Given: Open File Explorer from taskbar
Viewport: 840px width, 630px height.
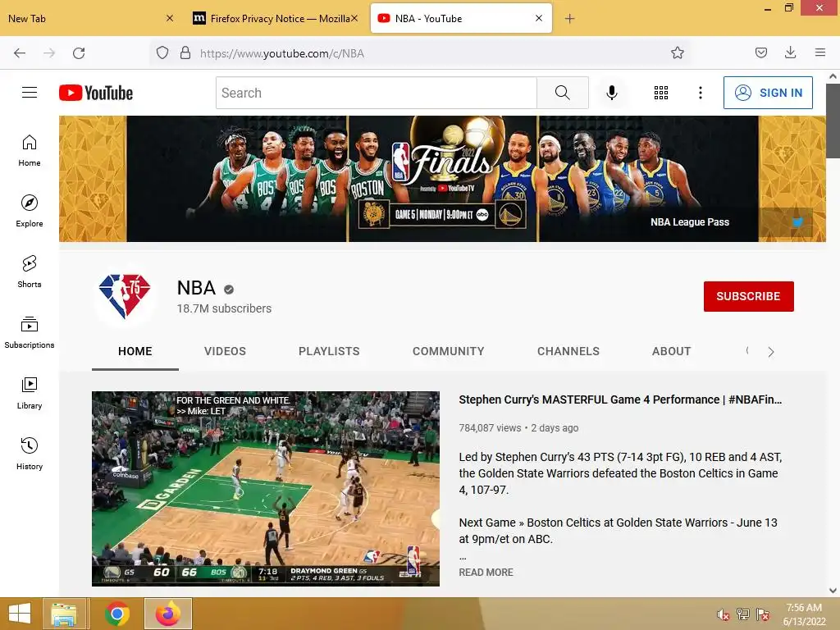Looking at the screenshot, I should pos(64,614).
